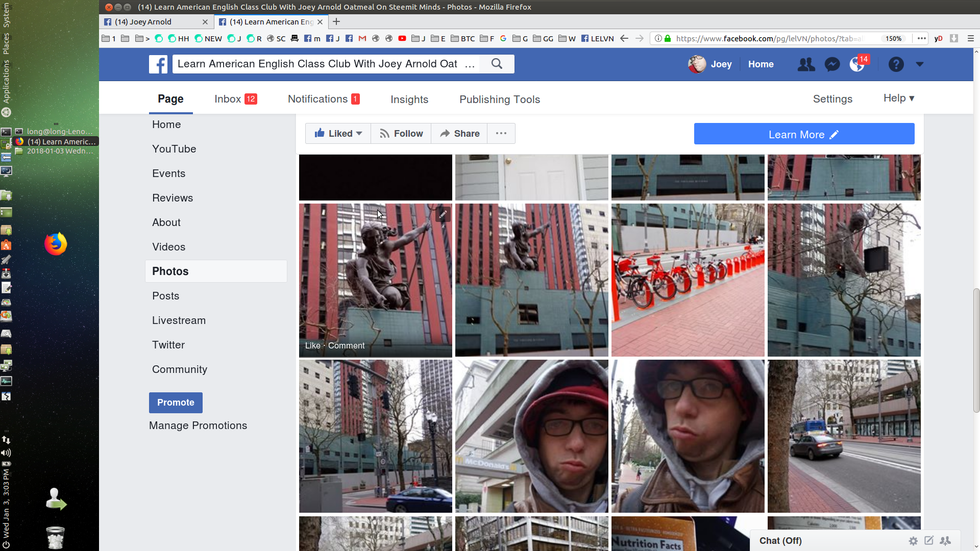980x551 pixels.
Task: Click the Share button
Action: tap(459, 133)
